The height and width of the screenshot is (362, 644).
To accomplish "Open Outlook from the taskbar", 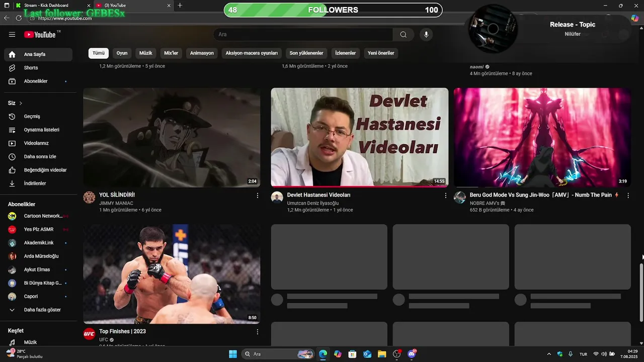I will [367, 354].
